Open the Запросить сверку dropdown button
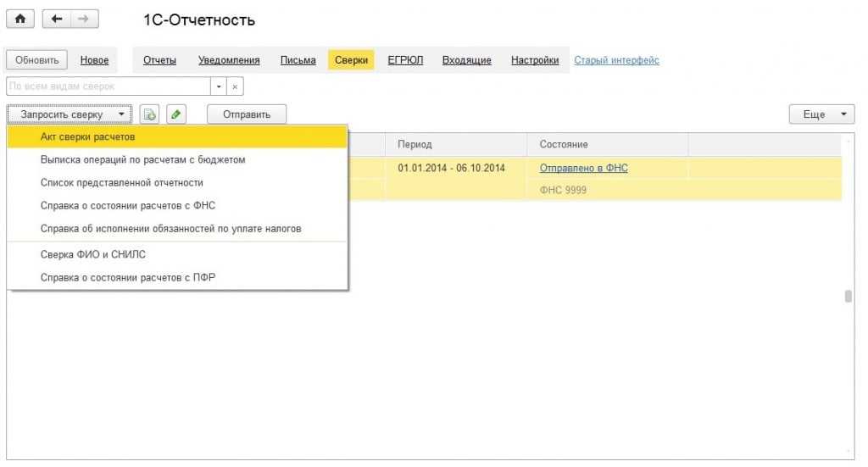 pos(70,114)
